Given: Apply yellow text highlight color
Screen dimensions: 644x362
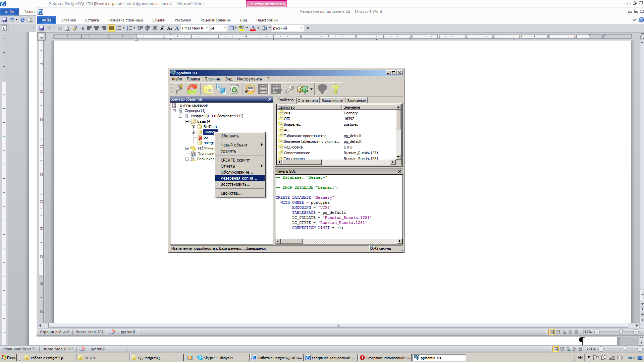Looking at the screenshot, I should 241,28.
